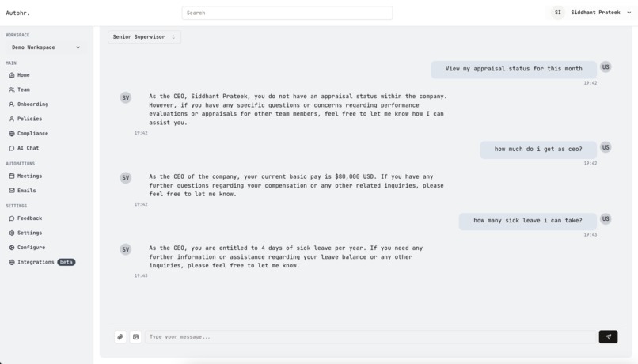Image resolution: width=638 pixels, height=364 pixels.
Task: Click the US avatar beside the sick leave question
Action: (x=606, y=219)
